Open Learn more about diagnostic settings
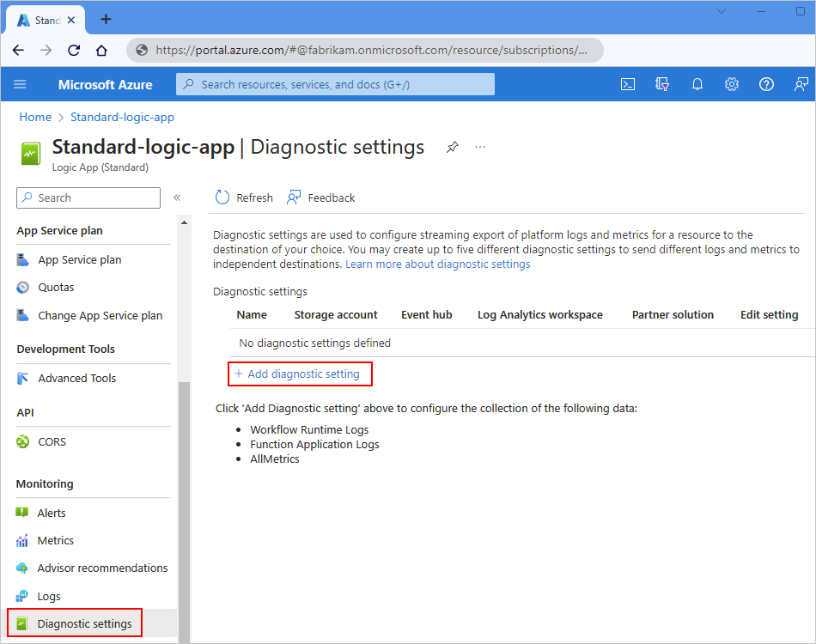This screenshot has height=644, width=816. 437,264
